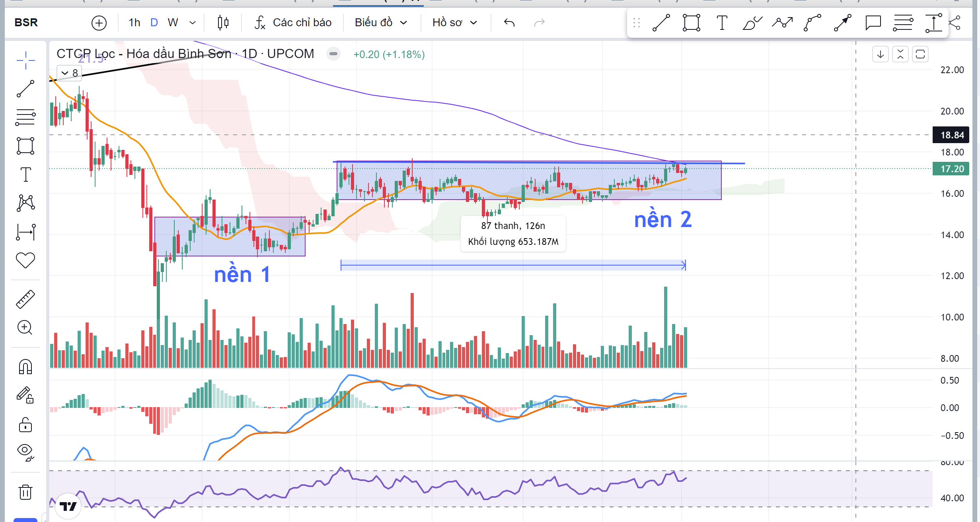Select the trend line tool in left sidebar

point(25,89)
